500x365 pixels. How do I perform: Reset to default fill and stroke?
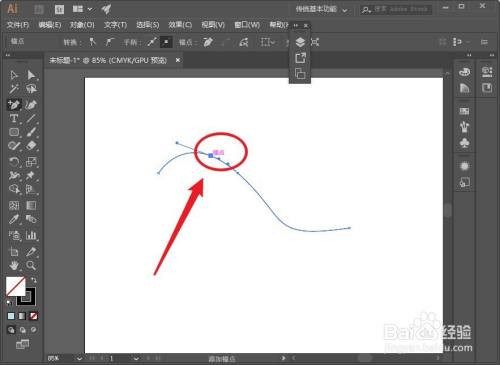10,303
